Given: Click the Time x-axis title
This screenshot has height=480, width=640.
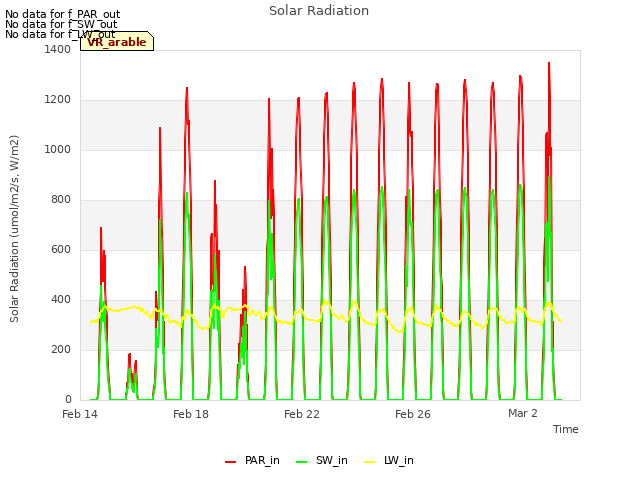Looking at the screenshot, I should (566, 429).
